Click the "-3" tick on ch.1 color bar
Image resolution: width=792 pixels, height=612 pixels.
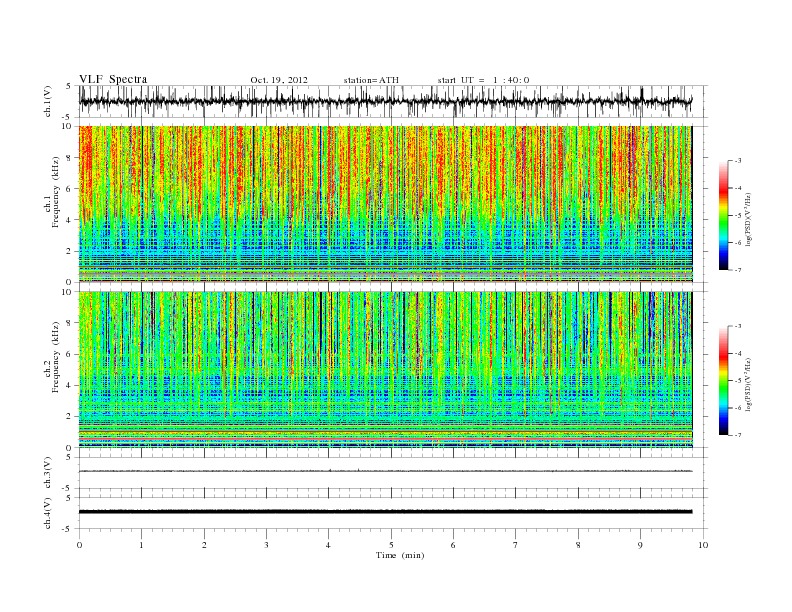[x=738, y=161]
